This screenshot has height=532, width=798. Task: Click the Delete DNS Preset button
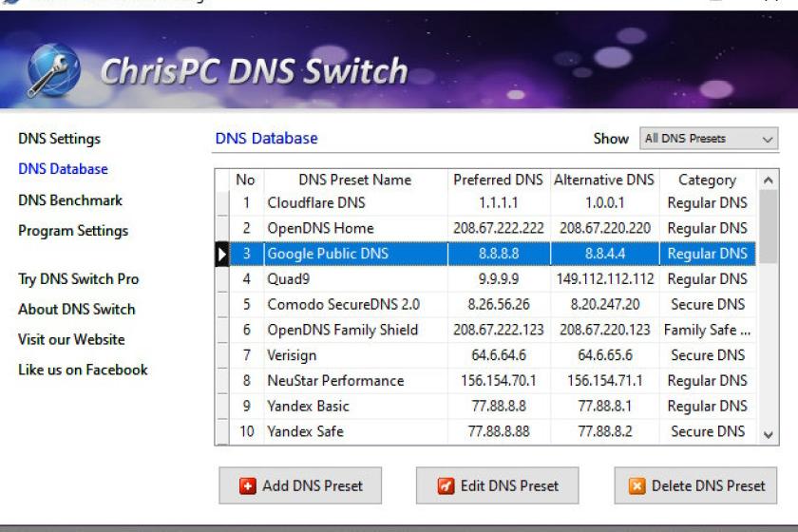tap(695, 485)
